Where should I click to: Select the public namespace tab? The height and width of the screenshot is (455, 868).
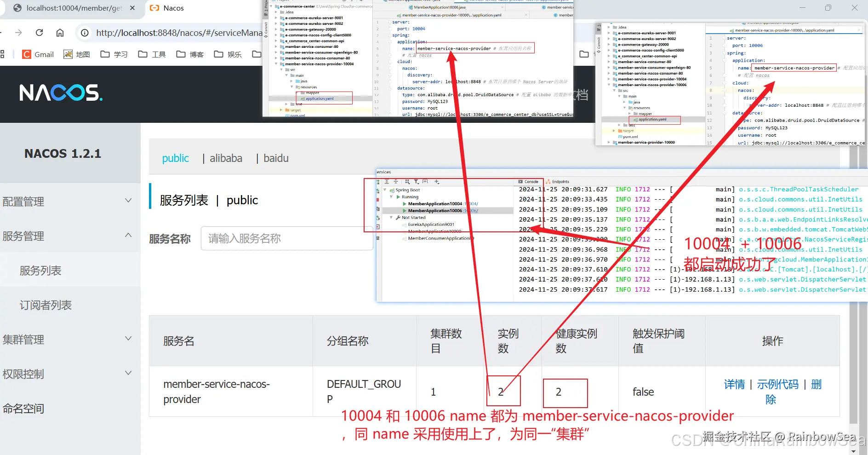click(x=176, y=158)
